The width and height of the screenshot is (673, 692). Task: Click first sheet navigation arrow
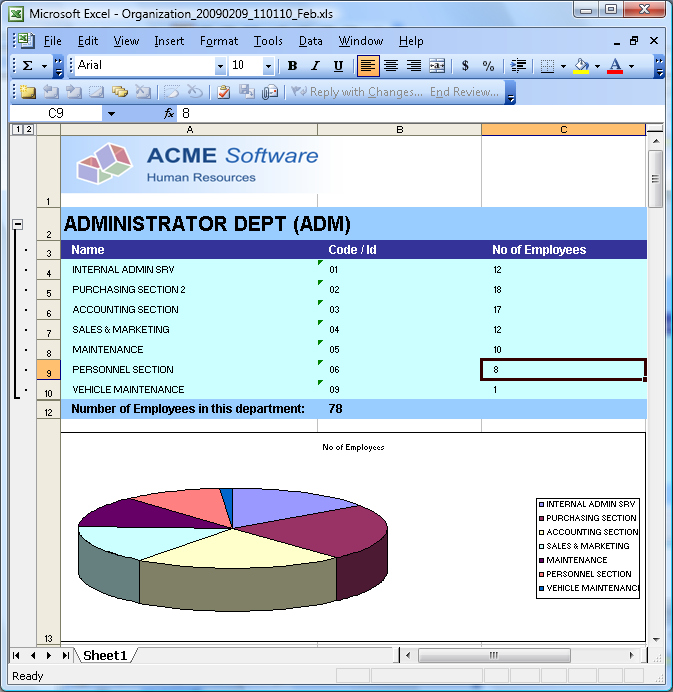coord(16,655)
